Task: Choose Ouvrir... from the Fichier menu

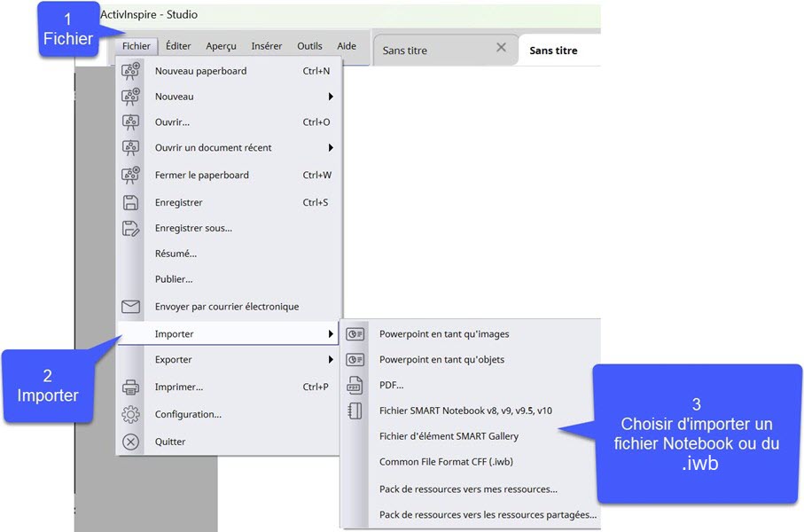Action: tap(229, 122)
